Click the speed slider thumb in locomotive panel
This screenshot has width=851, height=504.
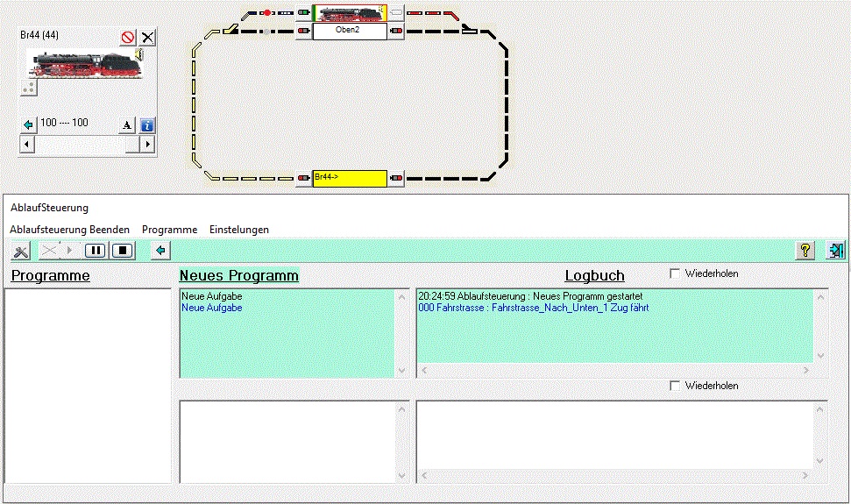(x=132, y=145)
